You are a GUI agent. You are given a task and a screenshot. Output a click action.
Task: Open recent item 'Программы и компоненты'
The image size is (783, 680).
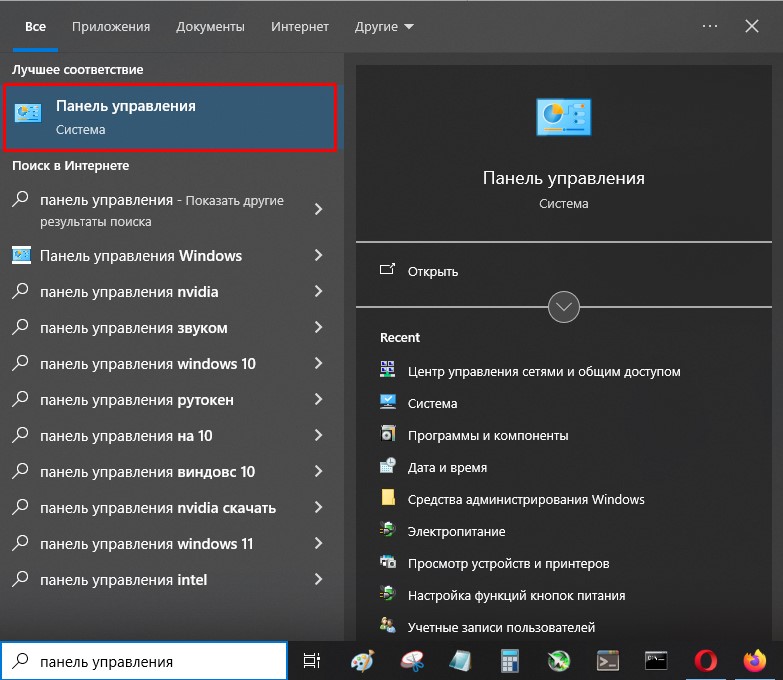click(x=488, y=435)
